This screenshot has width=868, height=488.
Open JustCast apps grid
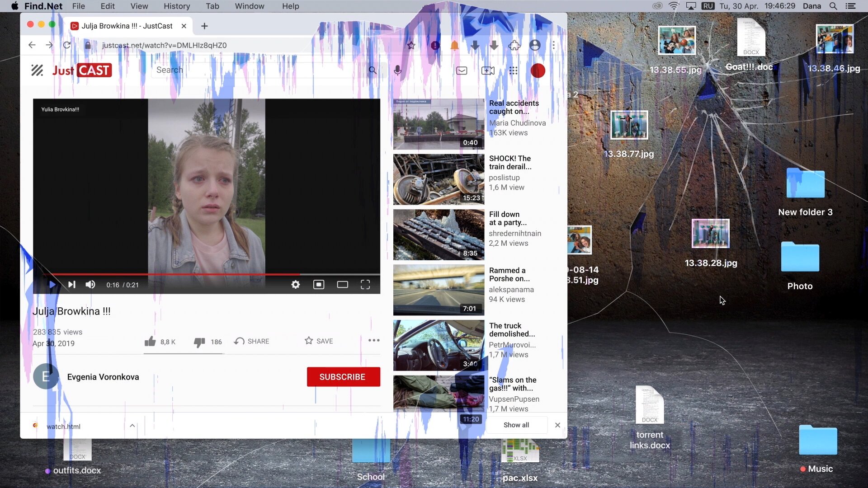coord(514,70)
